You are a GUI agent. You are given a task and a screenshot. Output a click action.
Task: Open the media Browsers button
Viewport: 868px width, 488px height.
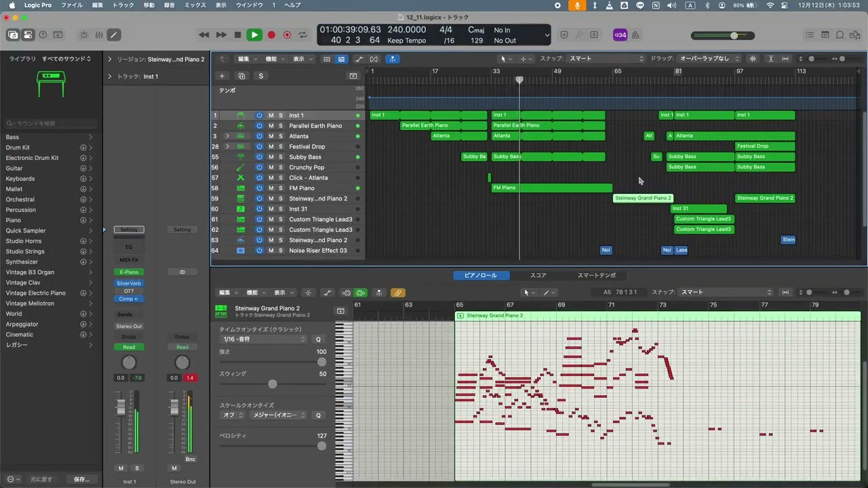click(855, 35)
